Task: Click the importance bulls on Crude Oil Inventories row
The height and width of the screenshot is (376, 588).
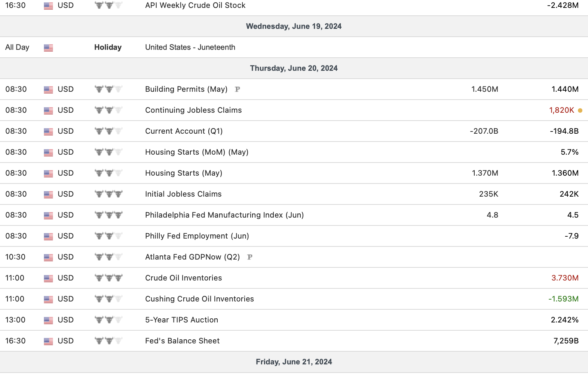Action: coord(108,278)
